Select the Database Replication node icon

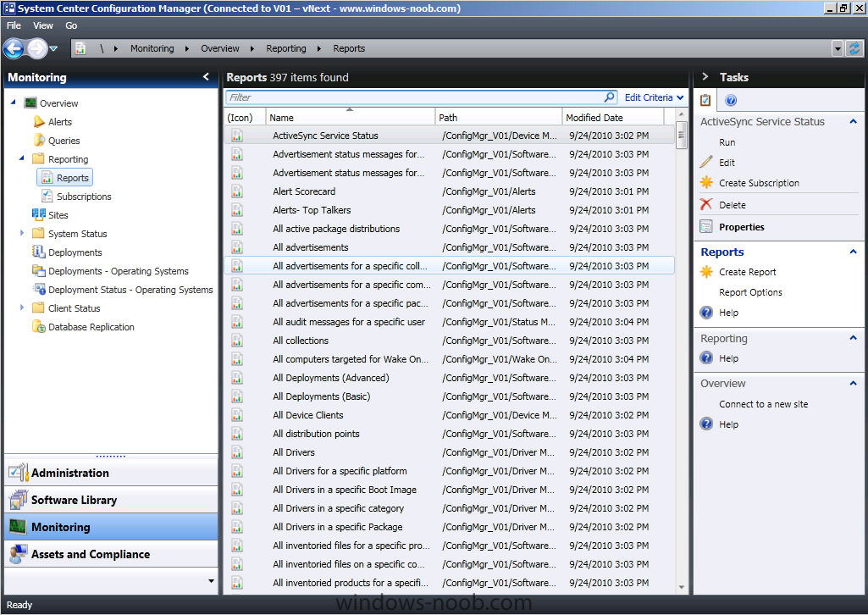point(39,327)
